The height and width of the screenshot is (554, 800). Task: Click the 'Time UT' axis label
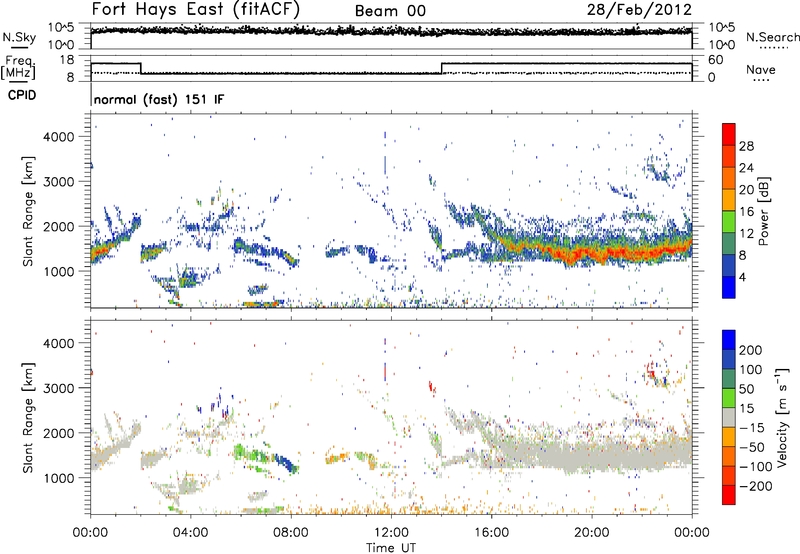coord(391,547)
